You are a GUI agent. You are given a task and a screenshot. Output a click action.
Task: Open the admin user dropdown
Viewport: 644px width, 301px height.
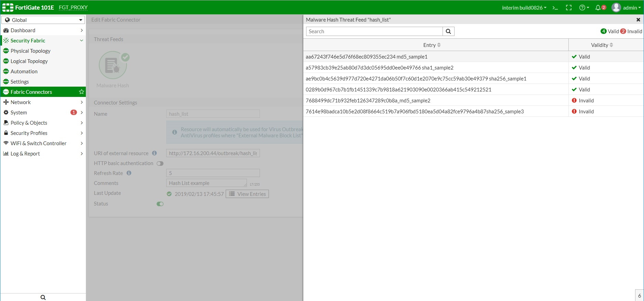[x=632, y=8]
